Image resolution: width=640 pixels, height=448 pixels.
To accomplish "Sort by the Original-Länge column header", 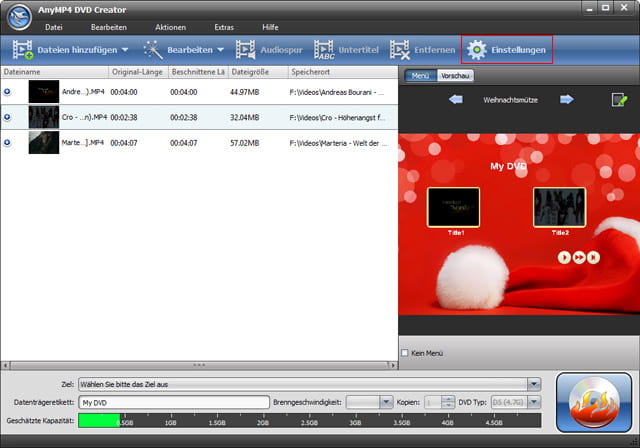I will [139, 72].
